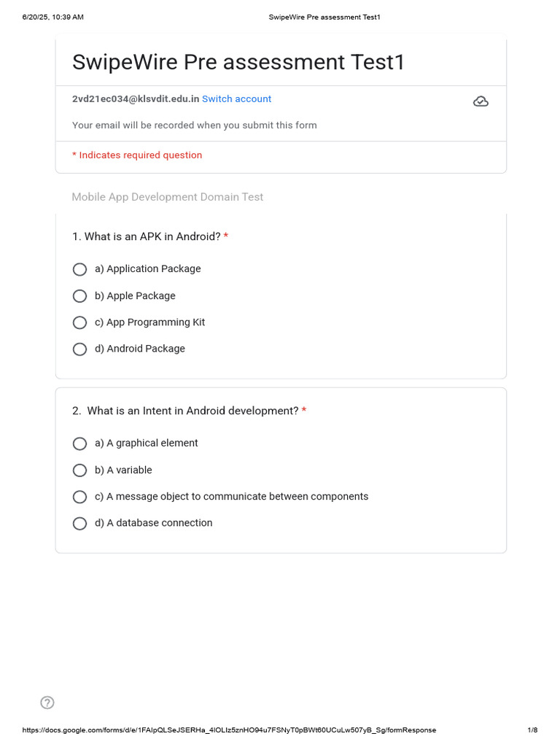
Task: Select the message object to communicate option
Action: [x=80, y=497]
